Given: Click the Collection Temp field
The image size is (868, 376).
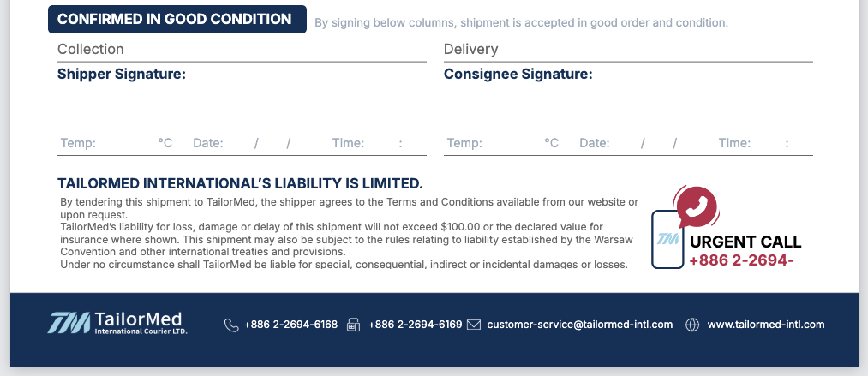Looking at the screenshot, I should [124, 144].
